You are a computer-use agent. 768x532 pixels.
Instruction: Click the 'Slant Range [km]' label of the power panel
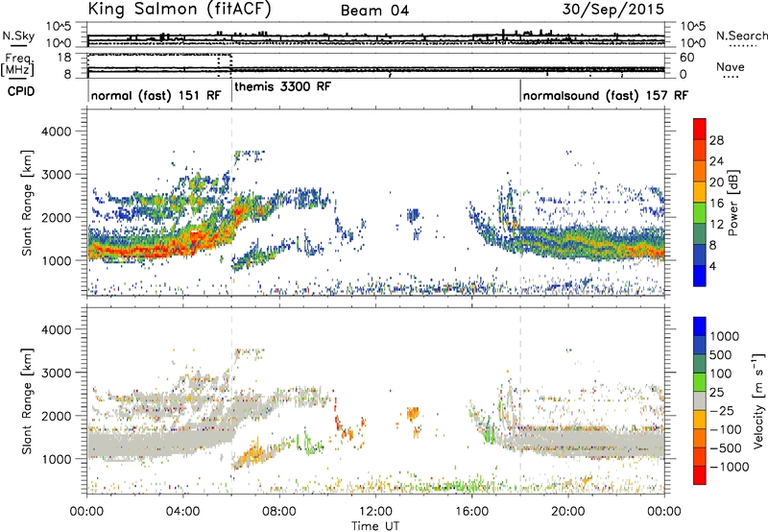(27, 203)
